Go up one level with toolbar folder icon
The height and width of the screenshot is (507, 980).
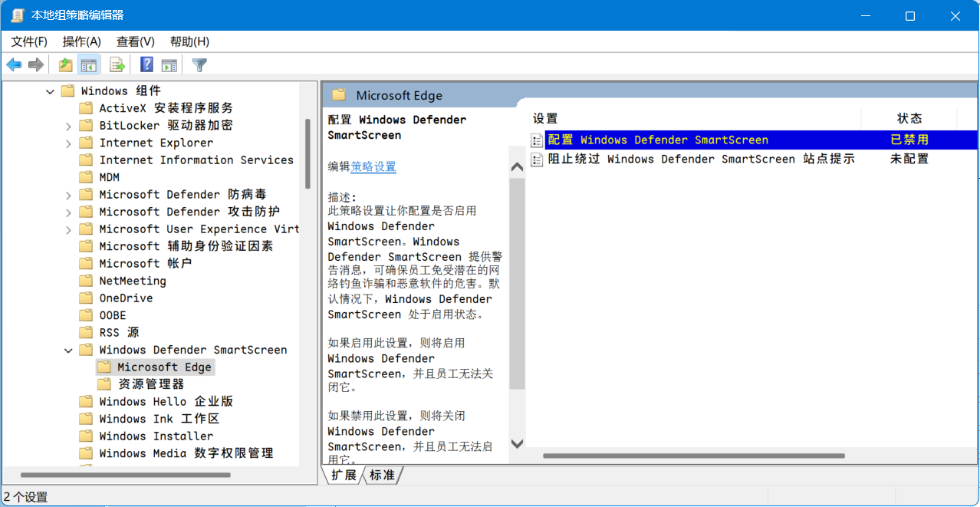tap(66, 65)
